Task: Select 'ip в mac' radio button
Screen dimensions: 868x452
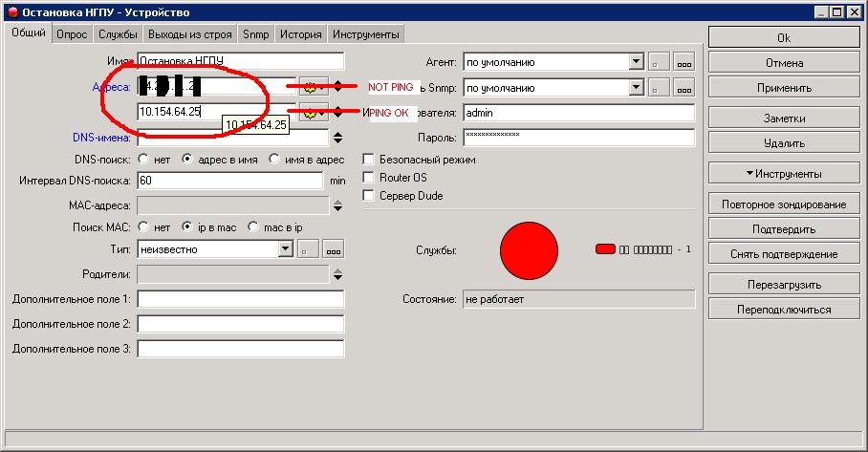Action: click(x=187, y=226)
